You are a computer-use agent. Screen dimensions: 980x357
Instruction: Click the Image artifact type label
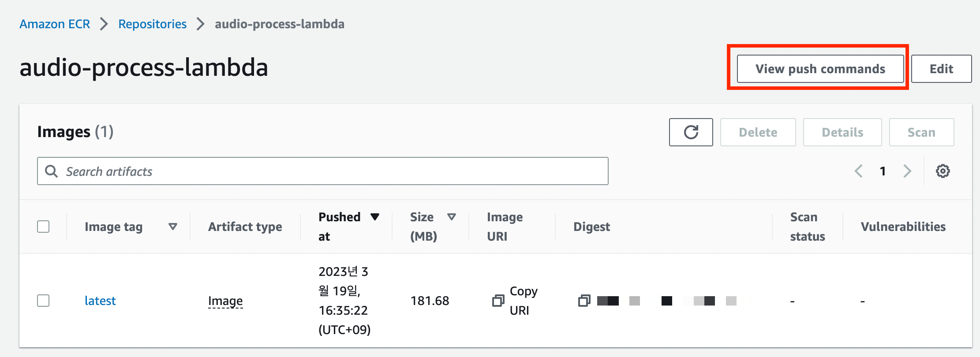225,301
